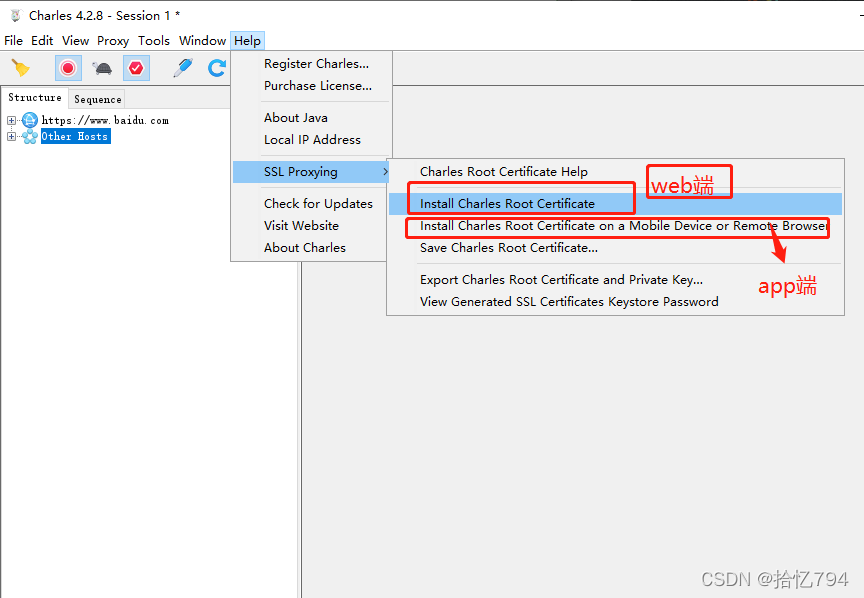Image resolution: width=864 pixels, height=598 pixels.
Task: Open Charles Root Certificate Help
Action: click(615, 171)
